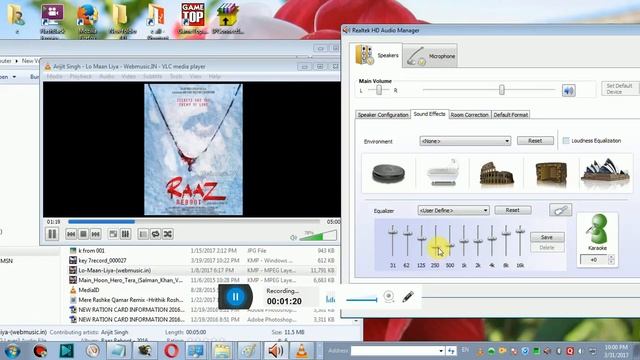The width and height of the screenshot is (640, 360).
Task: Select the stone disc environment preset icon
Action: point(388,173)
